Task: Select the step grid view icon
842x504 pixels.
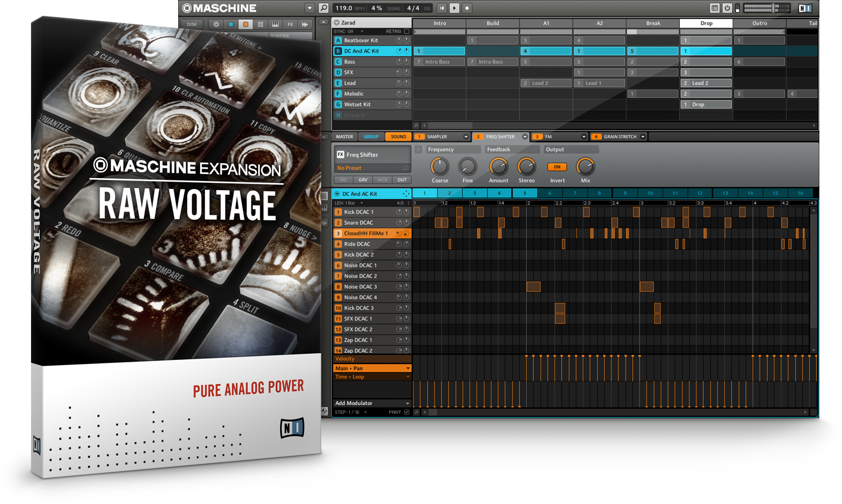Action: pyautogui.click(x=260, y=24)
